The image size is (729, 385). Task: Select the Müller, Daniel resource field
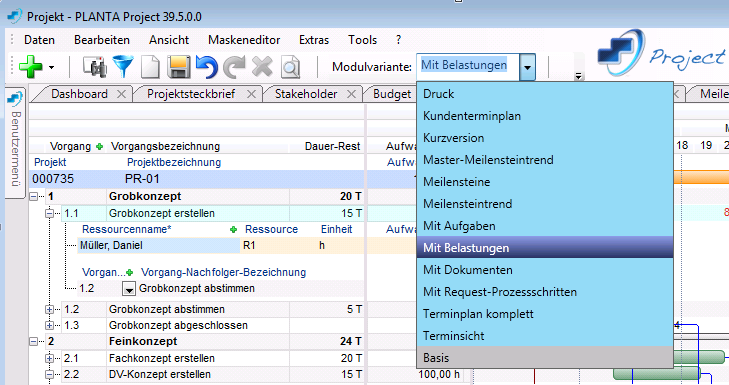pyautogui.click(x=159, y=246)
